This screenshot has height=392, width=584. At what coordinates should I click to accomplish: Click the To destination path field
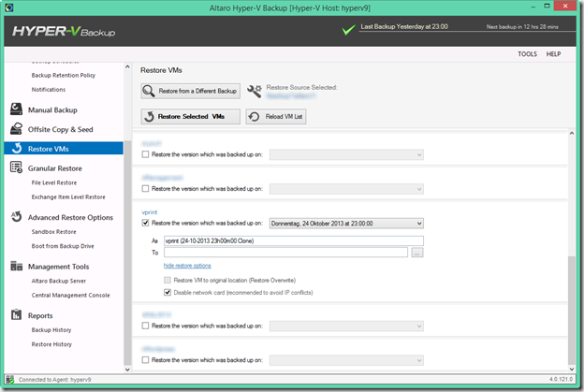pyautogui.click(x=285, y=253)
